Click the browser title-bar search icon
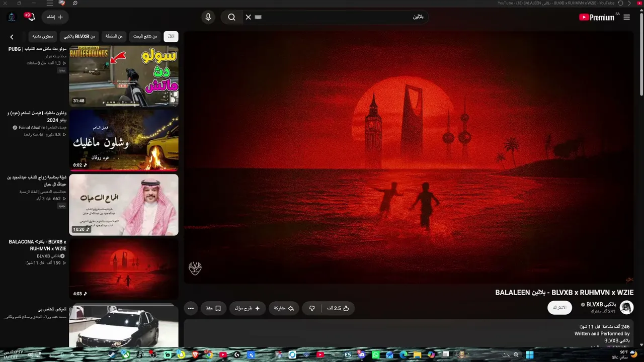 [75, 3]
